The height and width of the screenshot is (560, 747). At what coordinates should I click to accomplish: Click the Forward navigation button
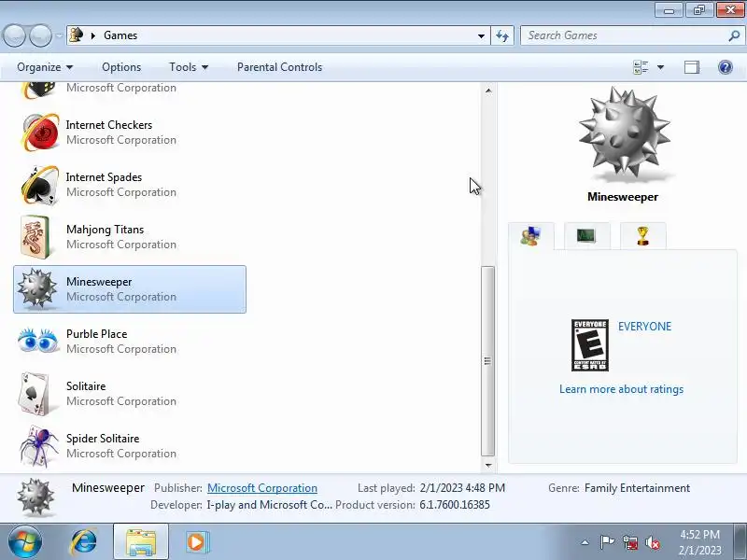point(40,35)
